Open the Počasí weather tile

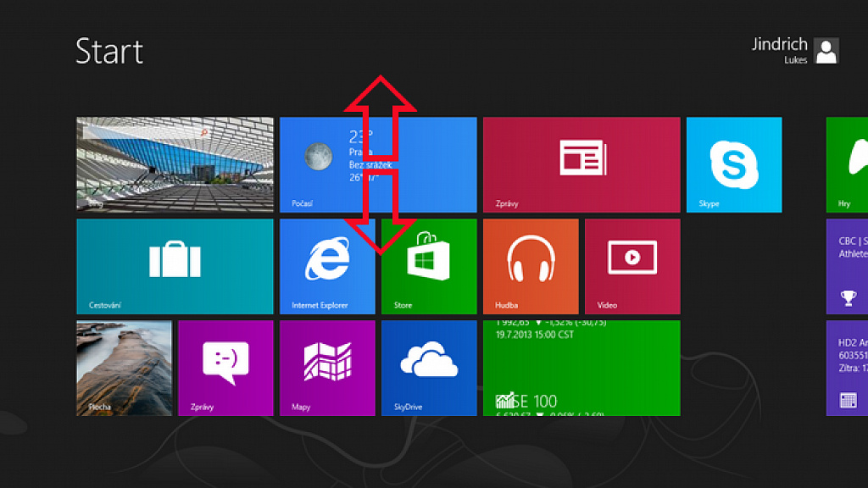(x=378, y=164)
